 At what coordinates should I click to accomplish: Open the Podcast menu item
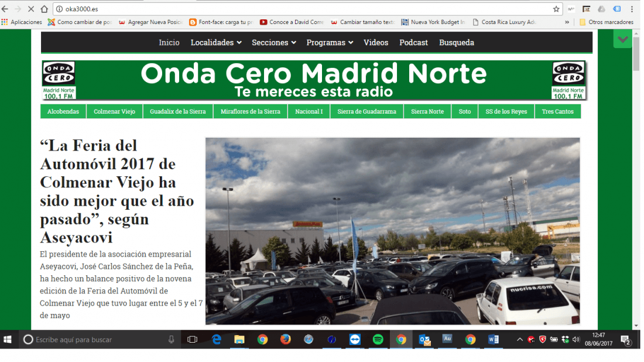click(413, 42)
